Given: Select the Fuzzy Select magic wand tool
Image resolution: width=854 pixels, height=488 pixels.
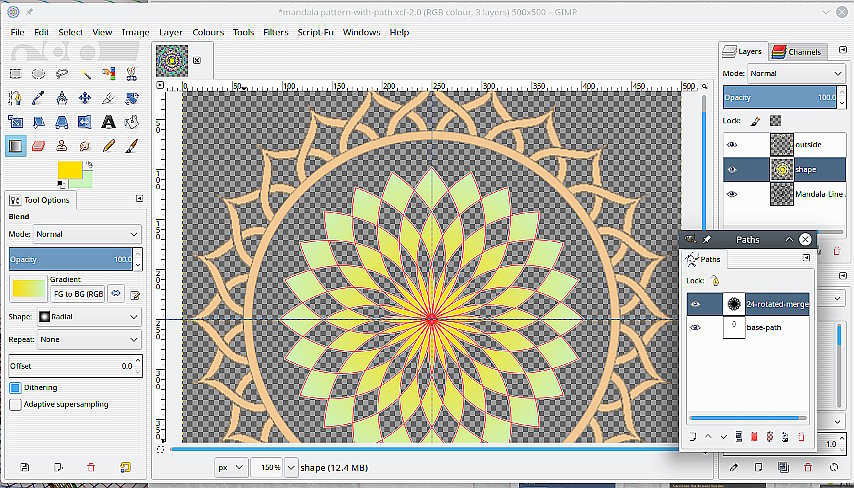Looking at the screenshot, I should click(85, 73).
